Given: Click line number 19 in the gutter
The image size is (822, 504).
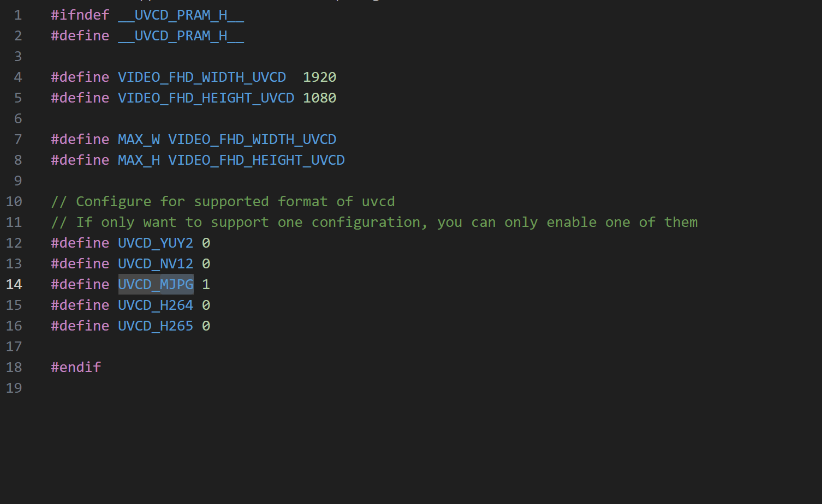Looking at the screenshot, I should click(x=14, y=388).
